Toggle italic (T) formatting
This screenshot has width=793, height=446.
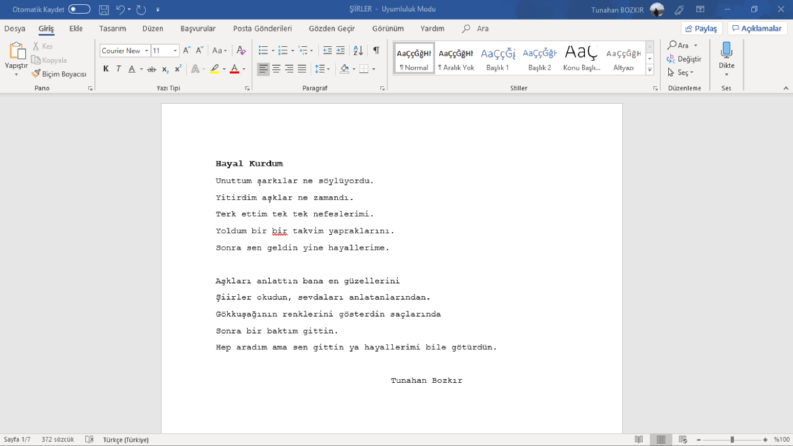(x=118, y=69)
